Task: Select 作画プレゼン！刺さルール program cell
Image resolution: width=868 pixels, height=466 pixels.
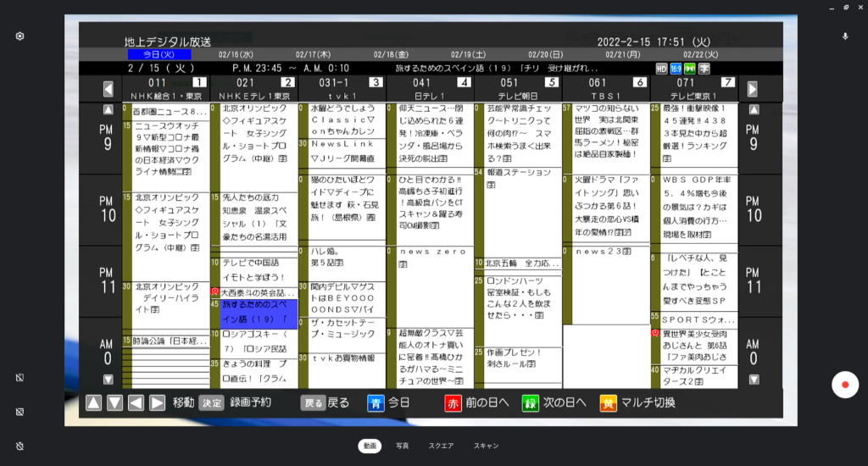Action: pyautogui.click(x=518, y=364)
